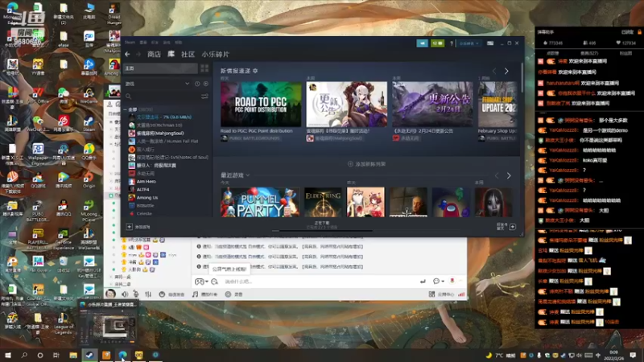The width and height of the screenshot is (644, 362).
Task: Open advanced filter settings icon
Action: 204,97
